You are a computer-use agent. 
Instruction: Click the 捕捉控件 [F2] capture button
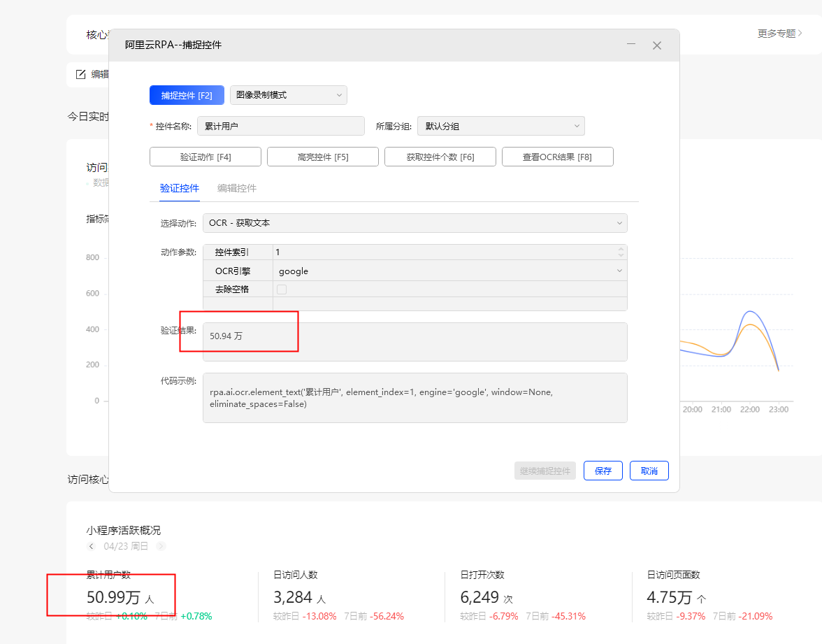[x=187, y=95]
